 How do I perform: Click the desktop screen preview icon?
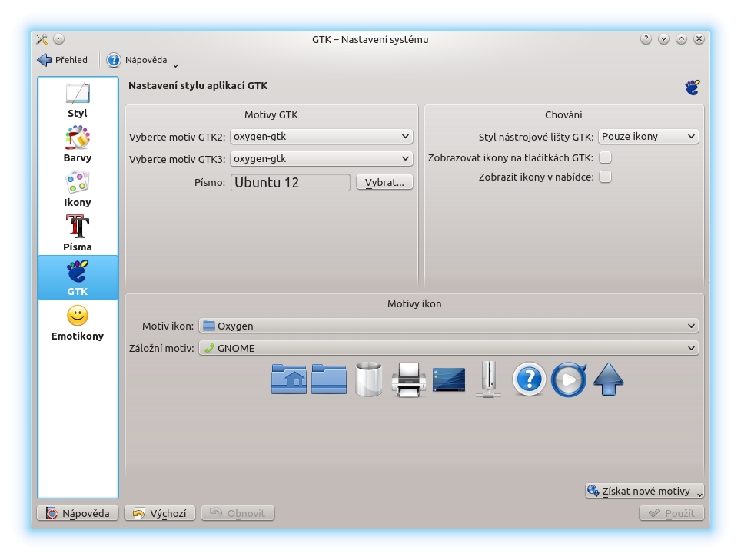point(448,379)
